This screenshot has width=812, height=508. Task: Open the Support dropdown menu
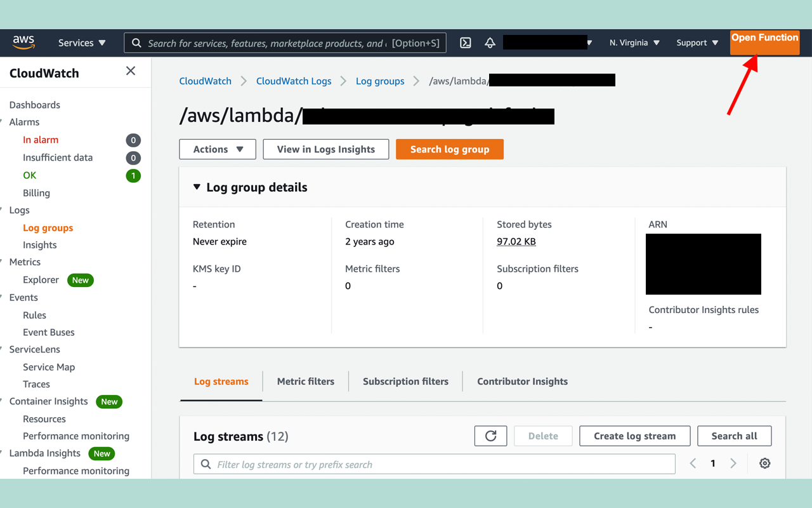click(x=697, y=43)
